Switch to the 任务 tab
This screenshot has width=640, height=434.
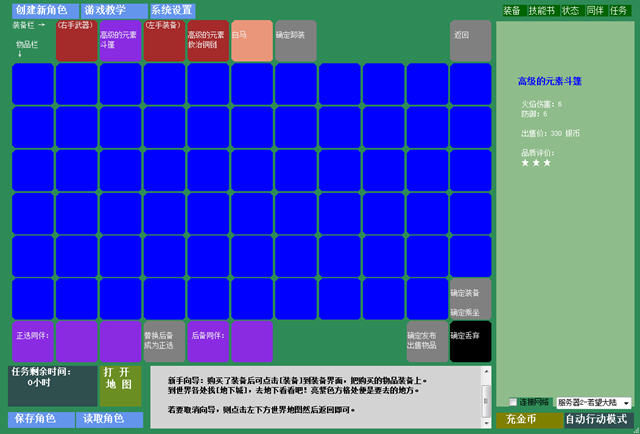point(619,10)
